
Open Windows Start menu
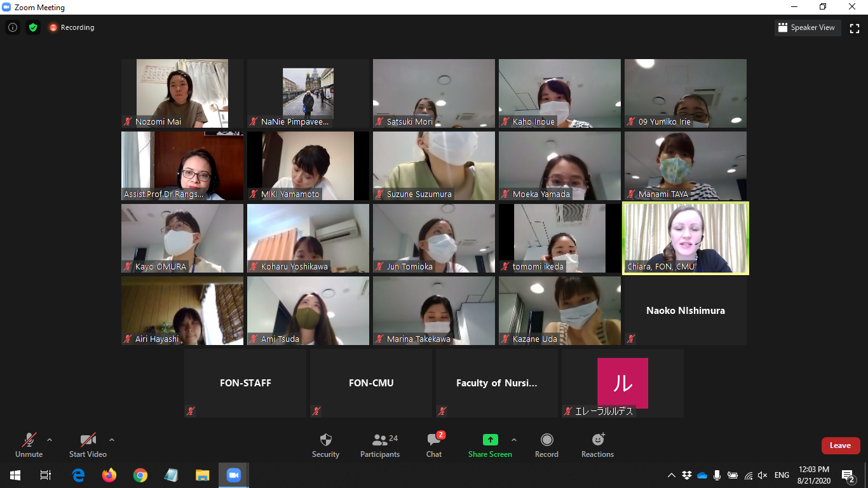(x=15, y=475)
